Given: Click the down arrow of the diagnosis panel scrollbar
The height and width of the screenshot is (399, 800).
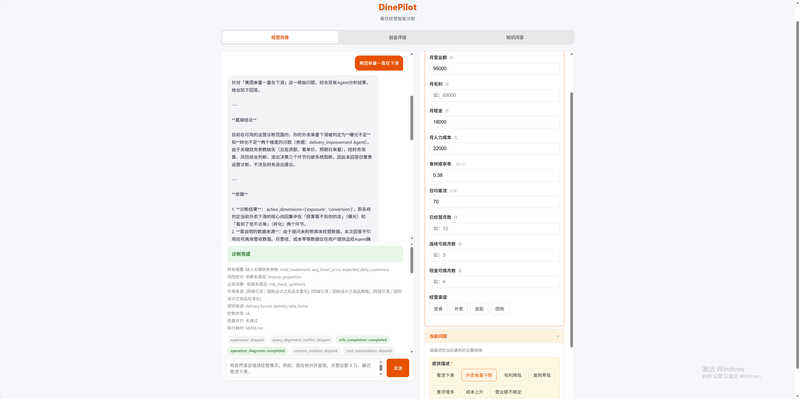Looking at the screenshot, I should (412, 351).
